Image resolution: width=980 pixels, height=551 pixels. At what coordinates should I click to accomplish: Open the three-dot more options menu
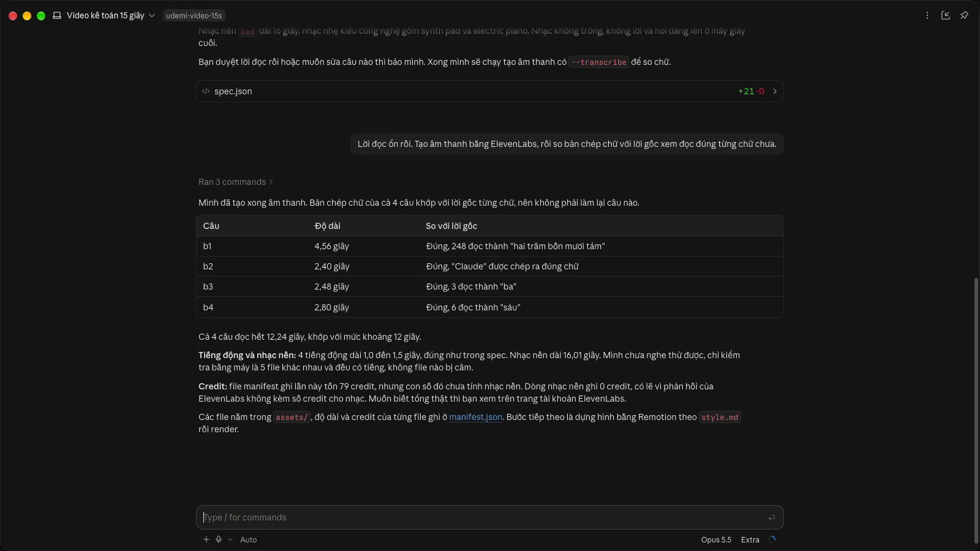[x=927, y=15]
